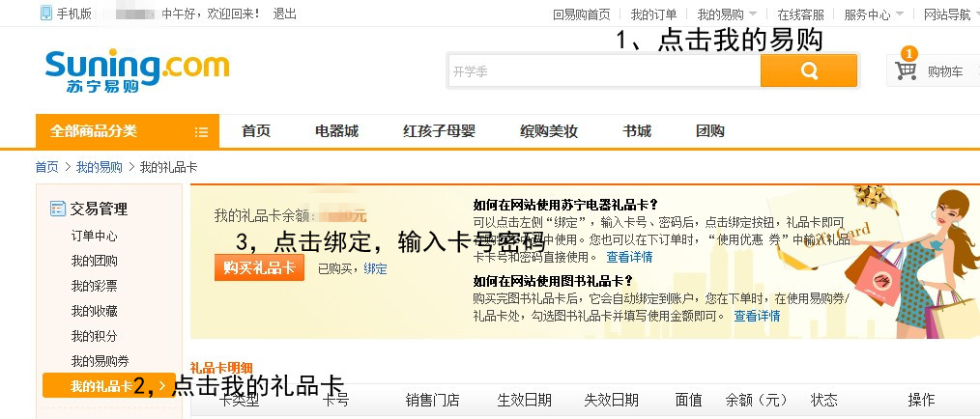Click the 退出 logout link
Screen dimensions: 980x419
[284, 14]
